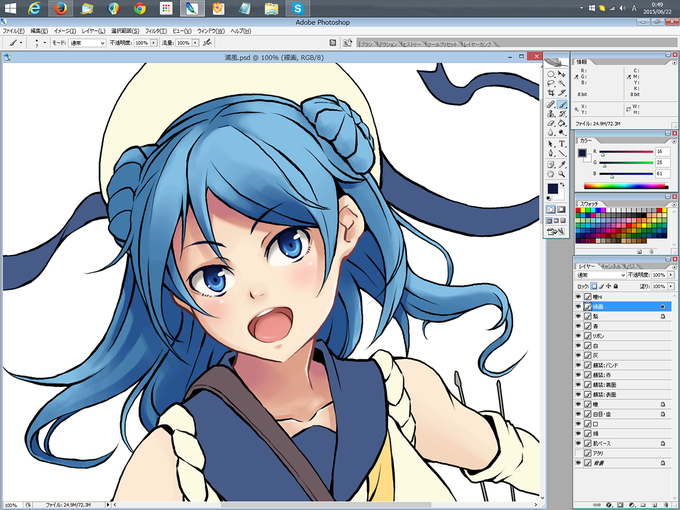Image resolution: width=680 pixels, height=510 pixels.
Task: Select the Path Selection tool
Action: pyautogui.click(x=551, y=144)
